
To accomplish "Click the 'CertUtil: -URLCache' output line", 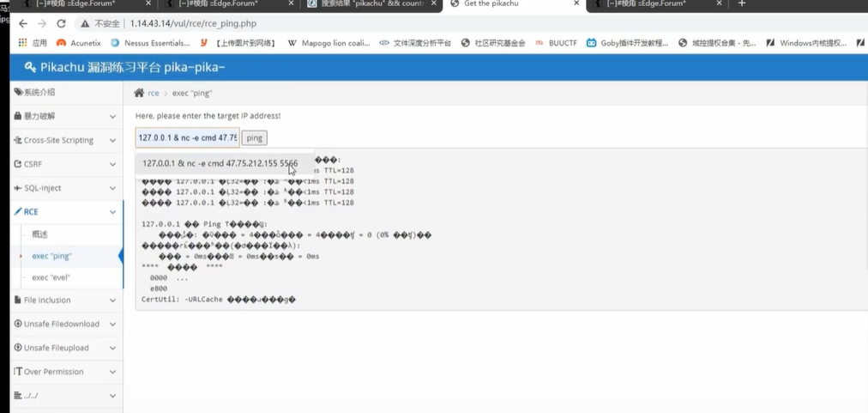I will click(x=219, y=300).
